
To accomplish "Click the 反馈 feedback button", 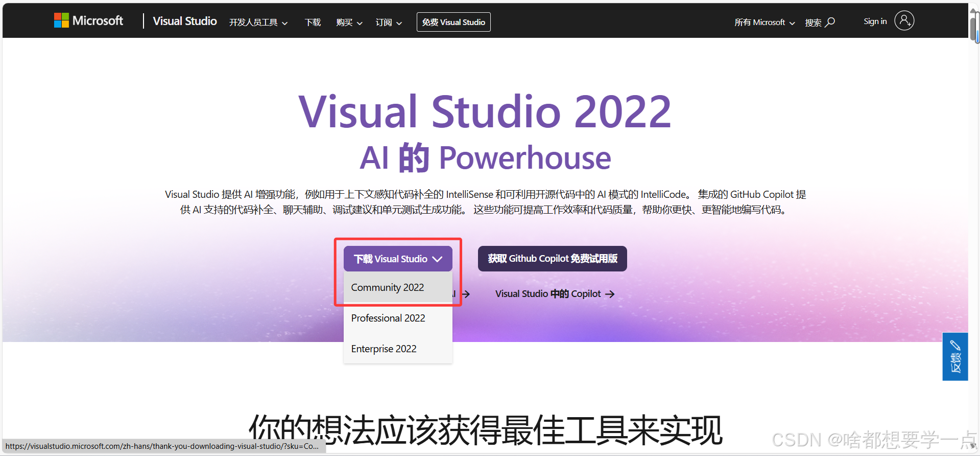I will coord(955,357).
